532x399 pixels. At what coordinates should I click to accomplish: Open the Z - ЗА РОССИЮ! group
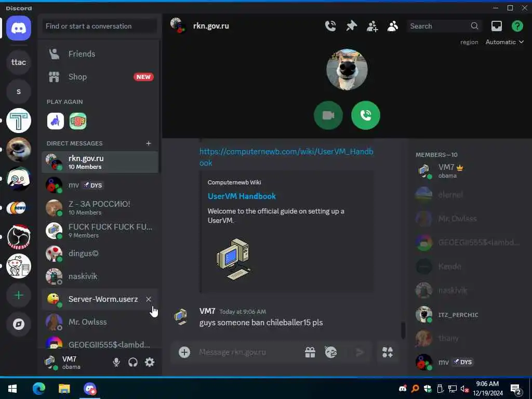(x=100, y=208)
